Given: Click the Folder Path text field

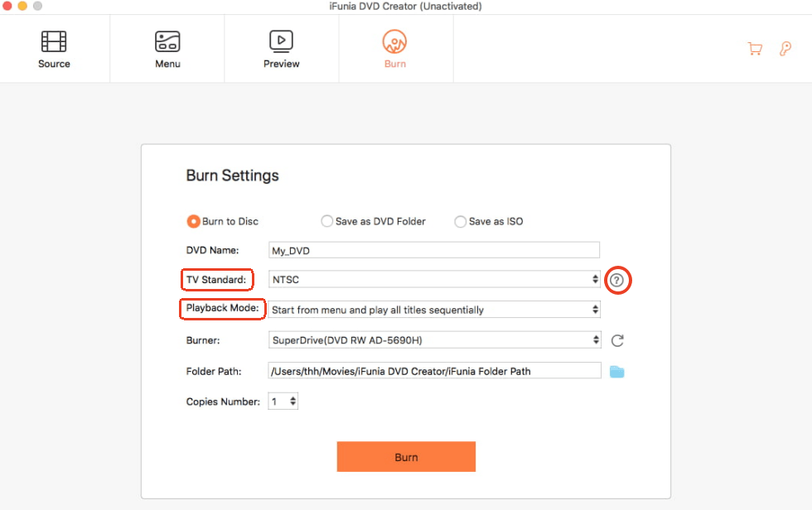Looking at the screenshot, I should (x=433, y=371).
